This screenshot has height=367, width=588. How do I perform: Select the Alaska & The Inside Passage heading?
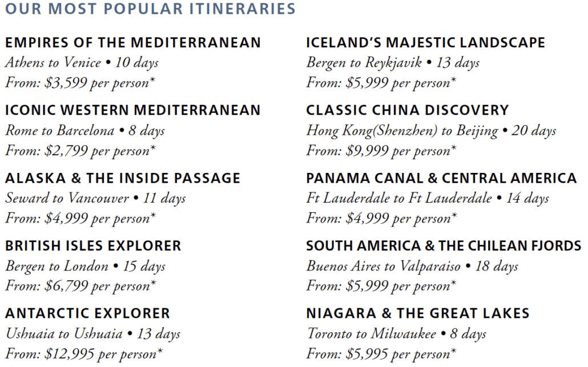pos(123,178)
